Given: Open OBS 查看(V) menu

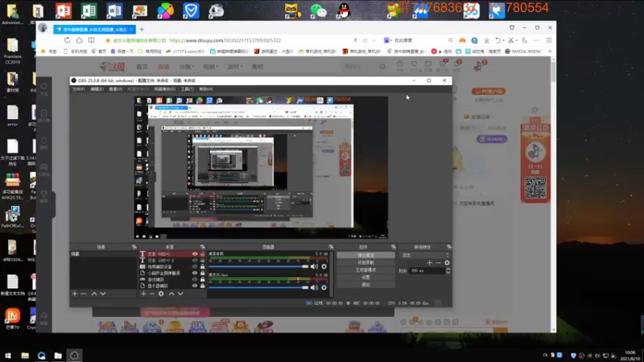Looking at the screenshot, I should point(115,89).
